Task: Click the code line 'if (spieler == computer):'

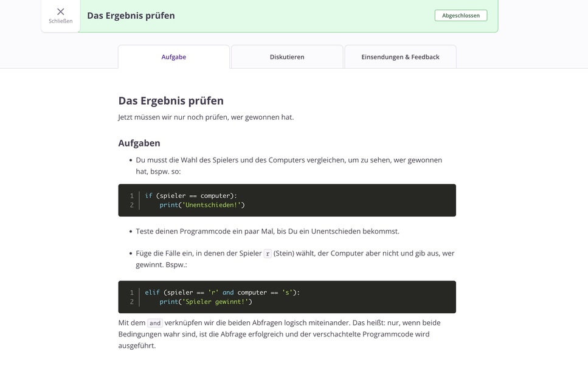Action: [x=191, y=196]
